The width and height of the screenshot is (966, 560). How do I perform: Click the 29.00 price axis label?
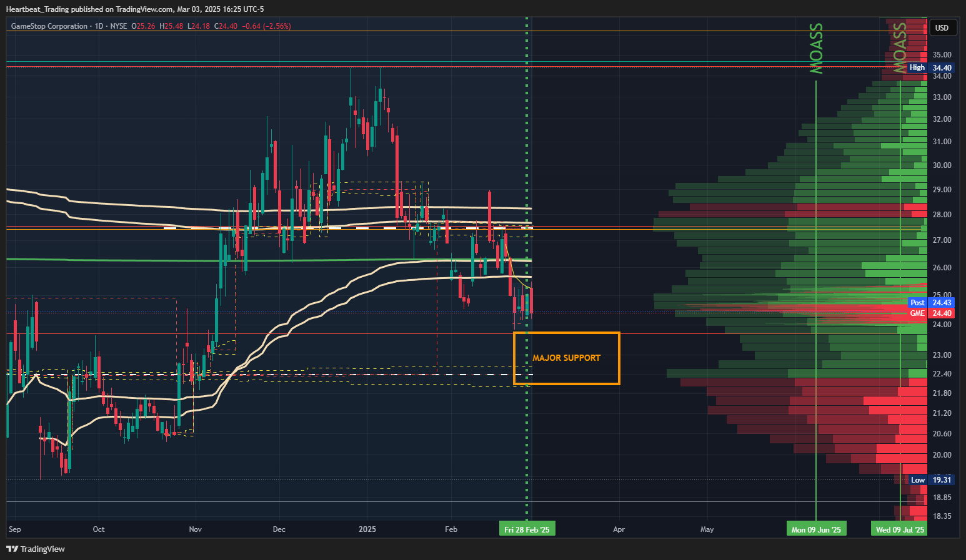942,190
